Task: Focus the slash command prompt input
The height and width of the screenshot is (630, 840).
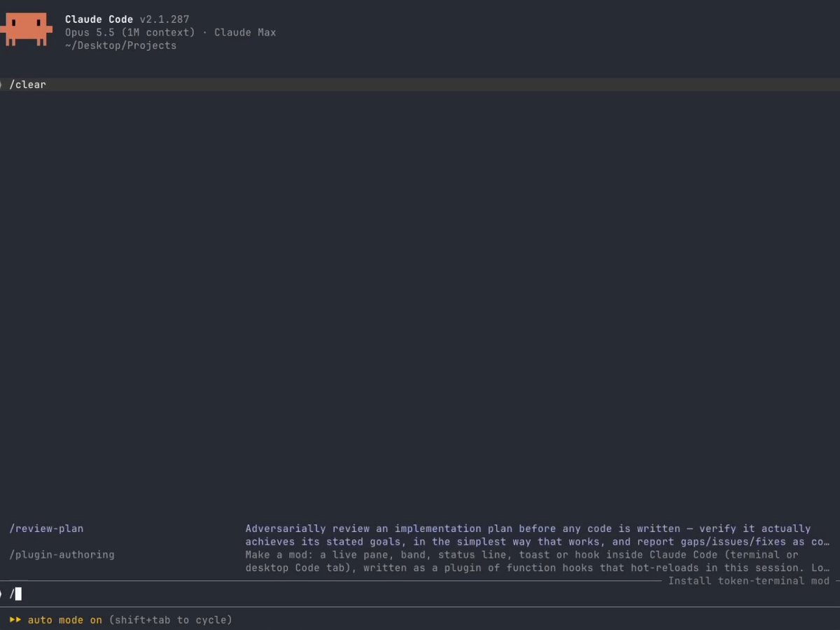Action: (420, 594)
